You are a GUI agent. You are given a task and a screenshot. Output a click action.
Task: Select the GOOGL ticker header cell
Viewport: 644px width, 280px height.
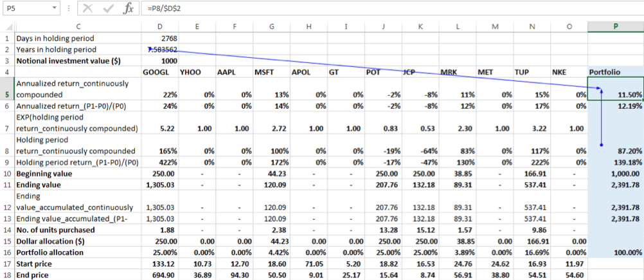[x=160, y=72]
